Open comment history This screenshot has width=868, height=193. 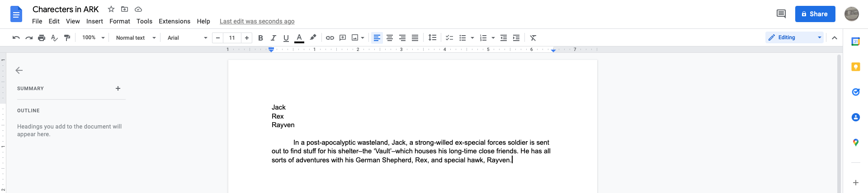(781, 14)
